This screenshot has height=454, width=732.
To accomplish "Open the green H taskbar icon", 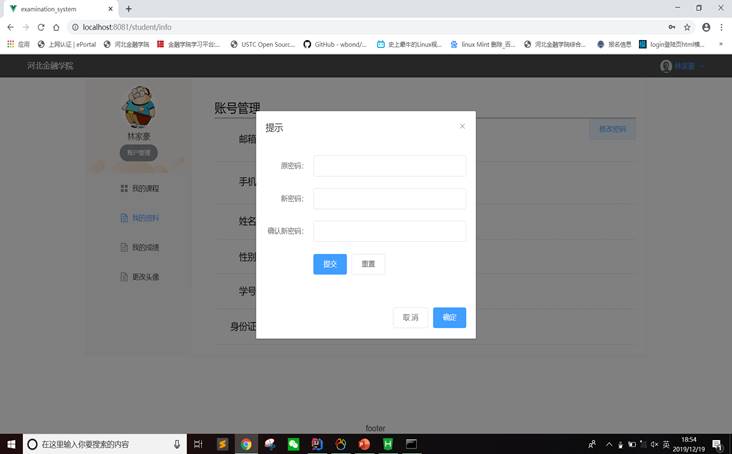I will click(387, 444).
